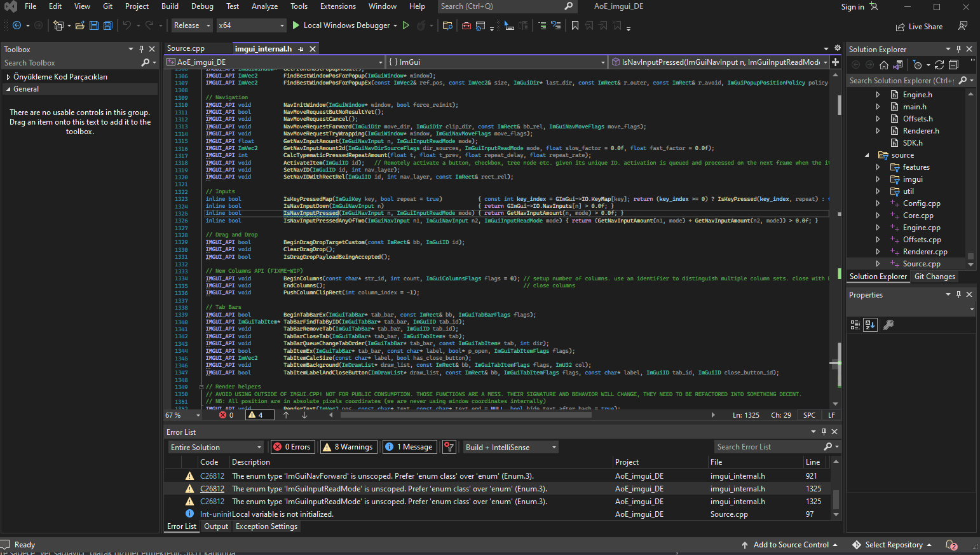Screen dimensions: 980x555
Task: Click the Comment Selection toolbar icon
Action: coord(542,25)
